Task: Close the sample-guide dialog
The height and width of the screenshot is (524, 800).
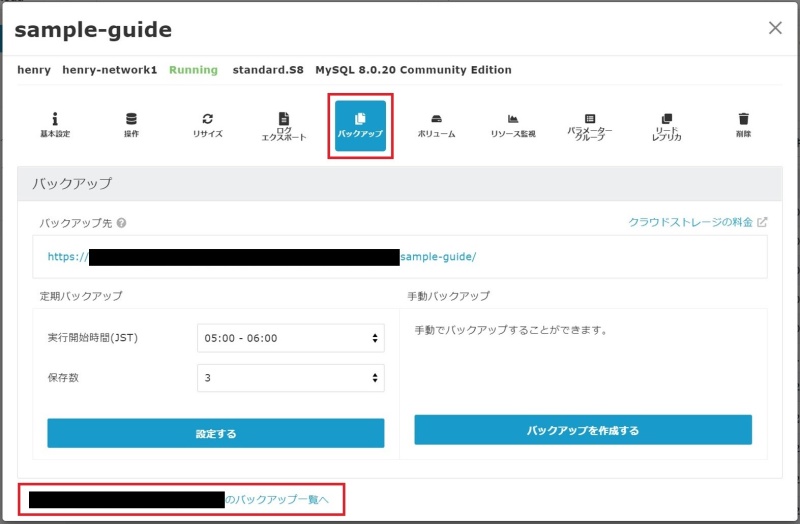Action: coord(775,28)
